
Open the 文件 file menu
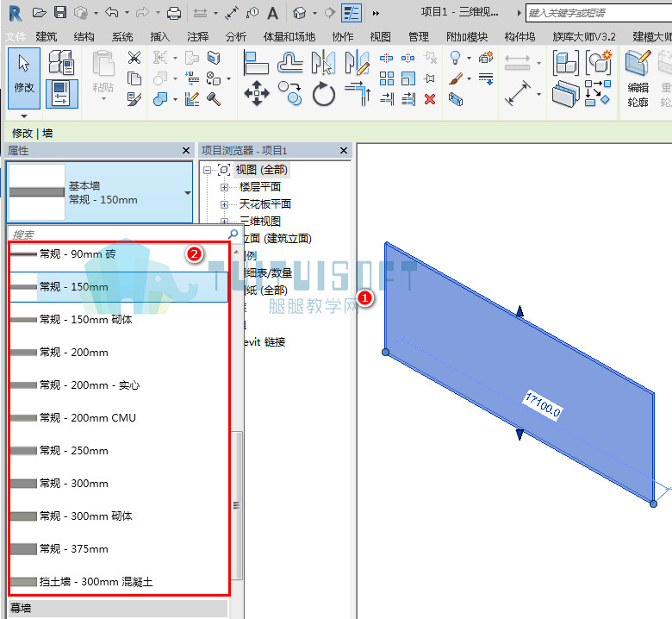click(x=16, y=37)
